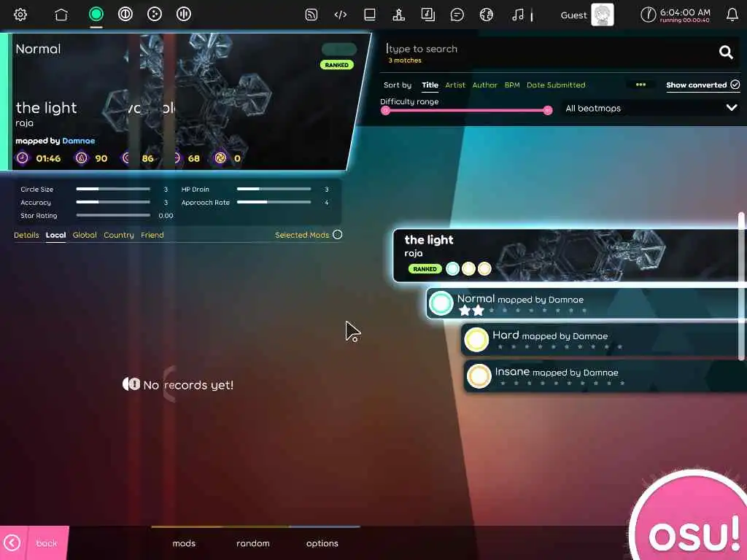Open the social globe icon
The height and width of the screenshot is (560, 747).
tap(487, 15)
